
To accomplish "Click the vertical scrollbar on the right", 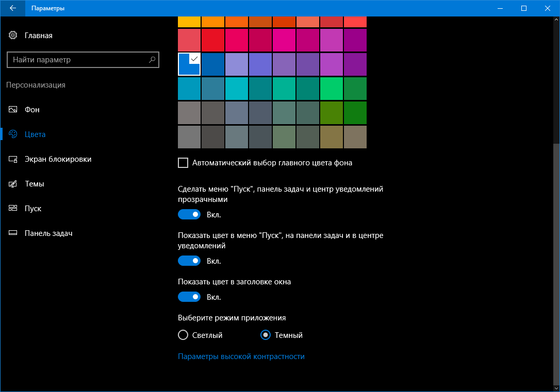I will tap(555, 258).
